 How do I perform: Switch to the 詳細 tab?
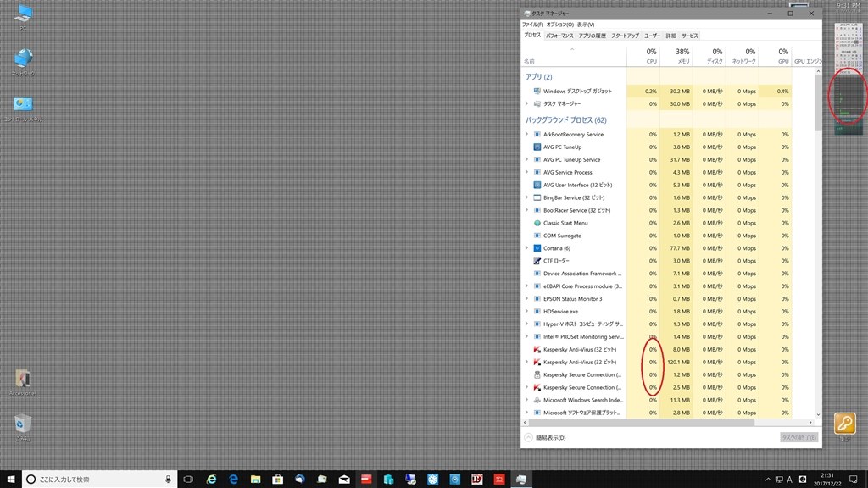point(671,36)
